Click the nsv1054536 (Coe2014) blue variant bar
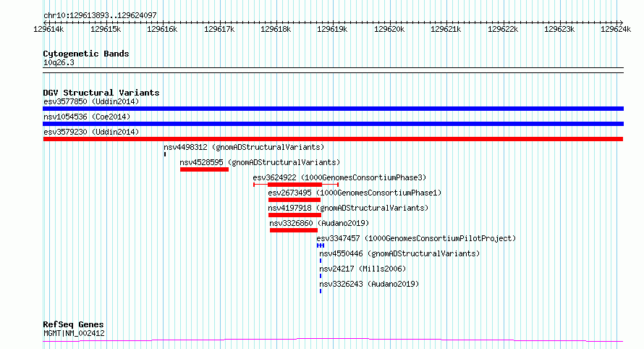Image resolution: width=644 pixels, height=349 pixels. pos(333,124)
